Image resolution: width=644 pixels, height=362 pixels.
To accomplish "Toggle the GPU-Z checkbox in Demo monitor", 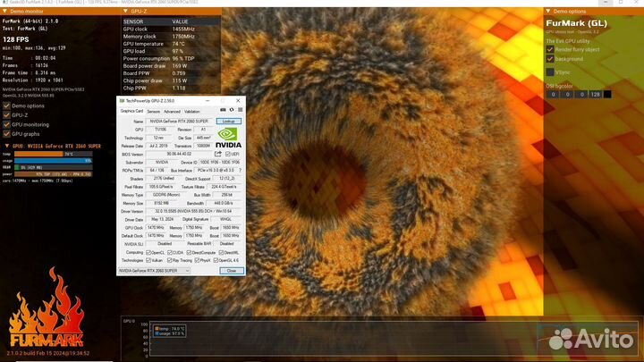I will (6, 115).
